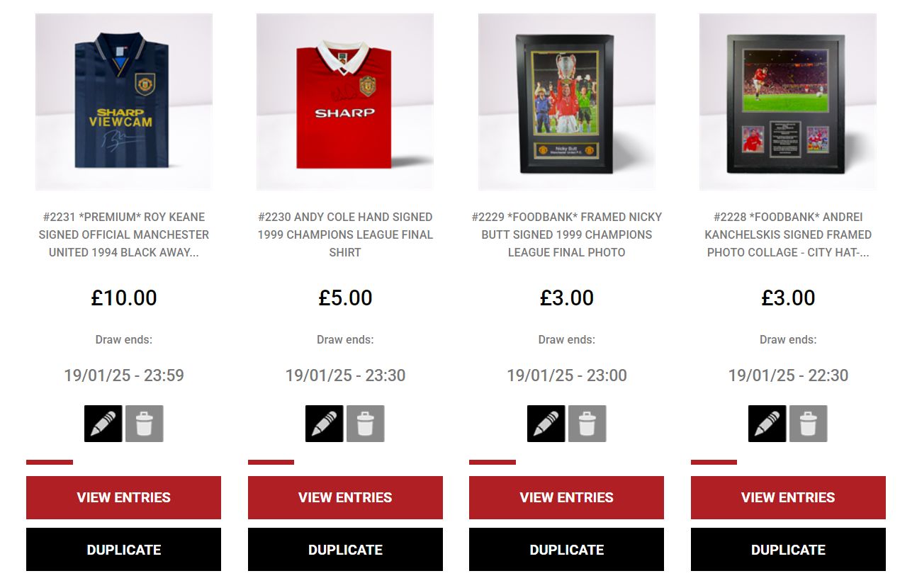Edit the Roy Keane shirt listing with the pencil icon

[103, 424]
